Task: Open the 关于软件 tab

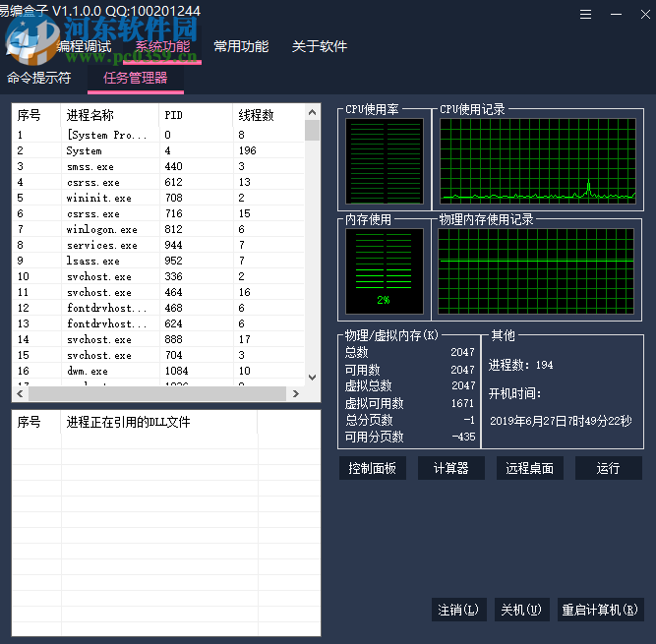Action: coord(320,46)
